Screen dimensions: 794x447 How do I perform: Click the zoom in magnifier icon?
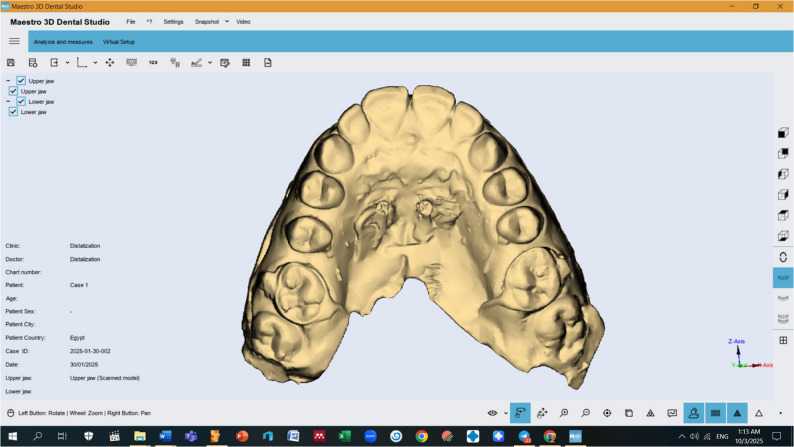(x=564, y=413)
